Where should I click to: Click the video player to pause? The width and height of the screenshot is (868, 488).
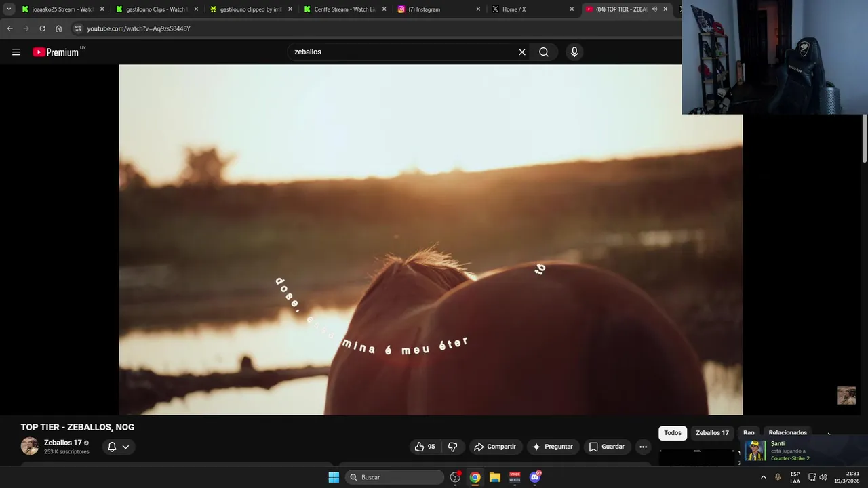point(431,240)
